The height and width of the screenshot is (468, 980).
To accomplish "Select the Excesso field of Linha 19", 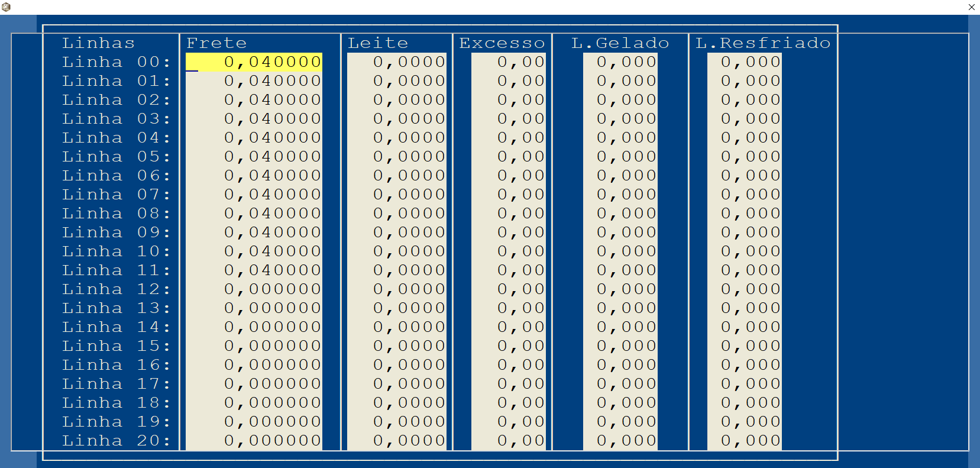I will point(509,422).
